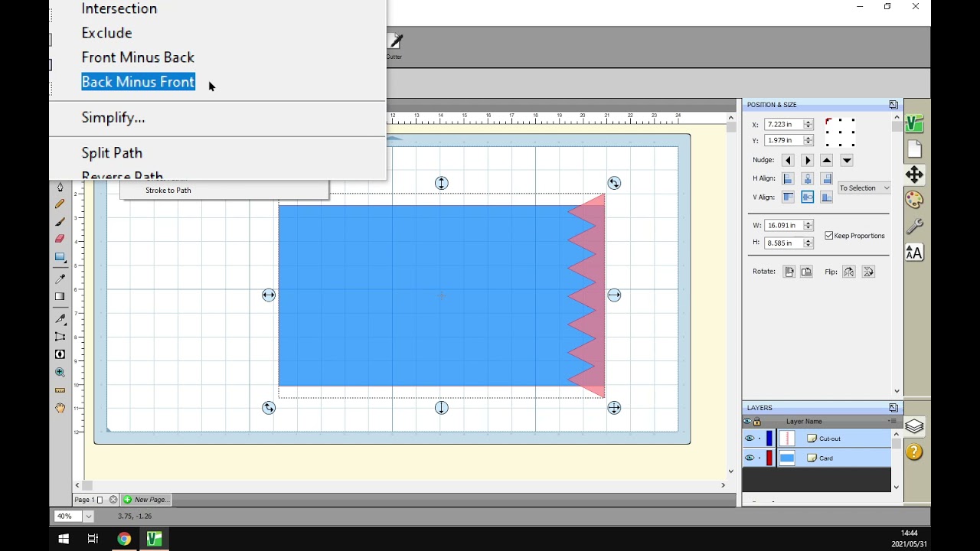980x551 pixels.
Task: Select the Hand pan tool
Action: pyautogui.click(x=60, y=409)
